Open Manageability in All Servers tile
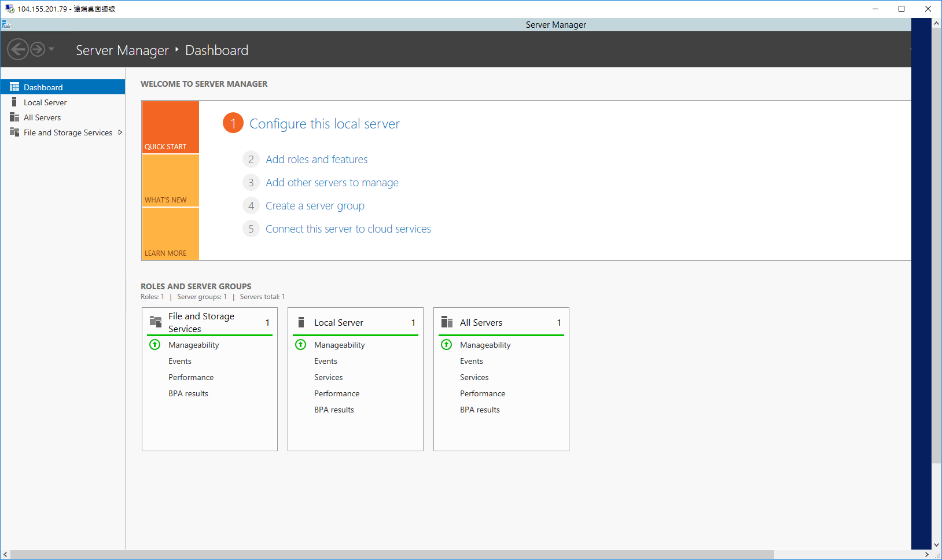The width and height of the screenshot is (942, 560). [x=485, y=345]
